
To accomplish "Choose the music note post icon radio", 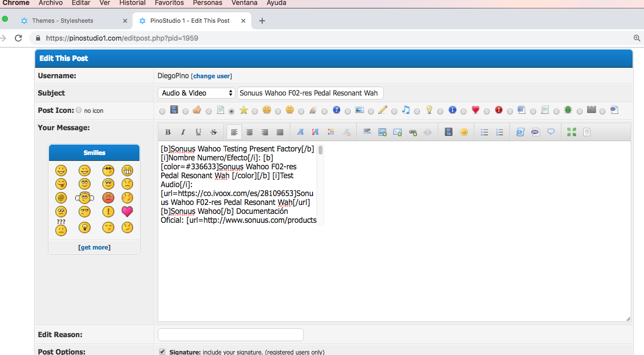I will [x=394, y=111].
